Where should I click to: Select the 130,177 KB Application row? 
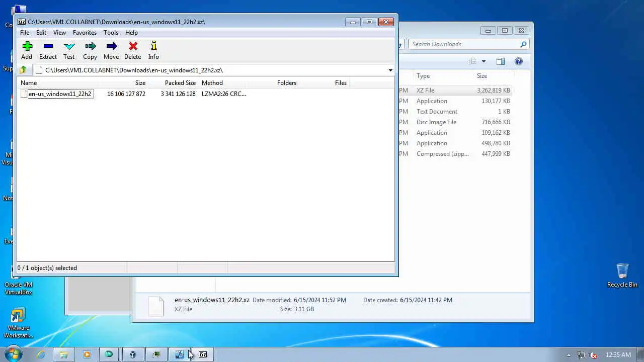pos(455,101)
